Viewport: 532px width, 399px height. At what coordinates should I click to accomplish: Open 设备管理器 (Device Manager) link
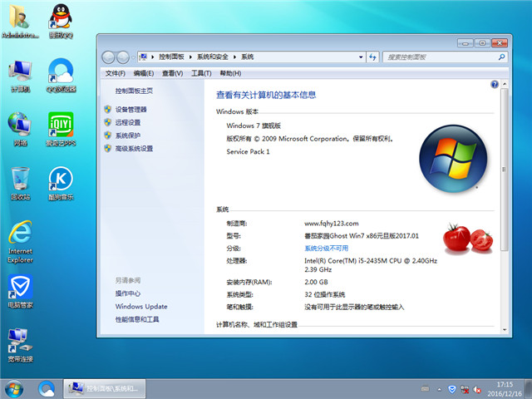131,110
